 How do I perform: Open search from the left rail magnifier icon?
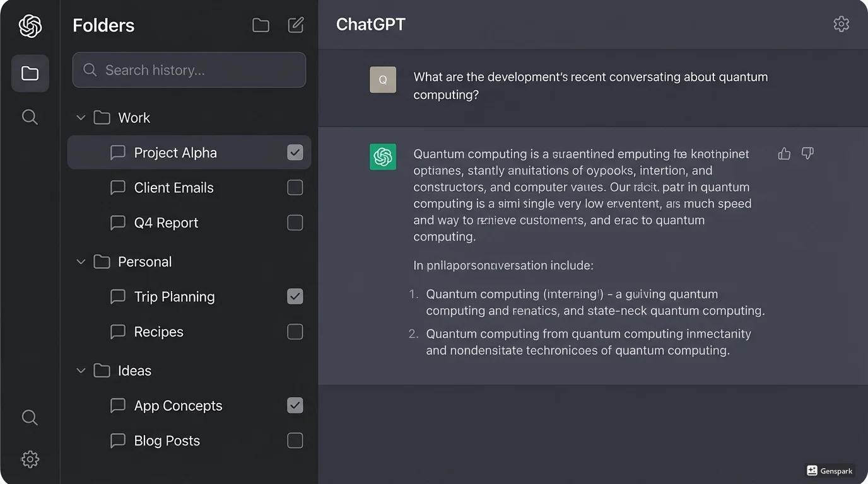(x=30, y=117)
